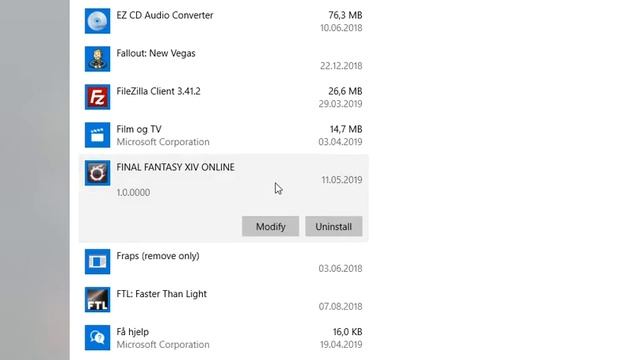640x360 pixels.
Task: Click the date 22.12.2018 for Fallout
Action: click(x=341, y=66)
